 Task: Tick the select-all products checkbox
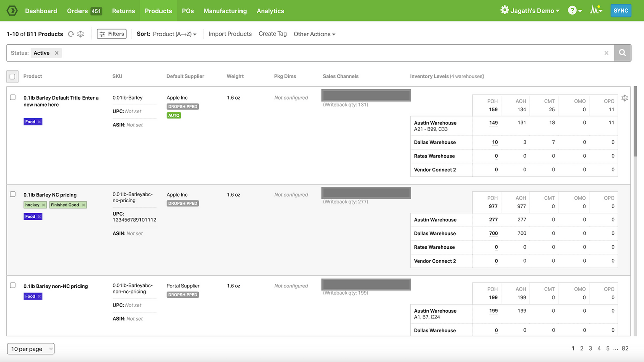(13, 76)
